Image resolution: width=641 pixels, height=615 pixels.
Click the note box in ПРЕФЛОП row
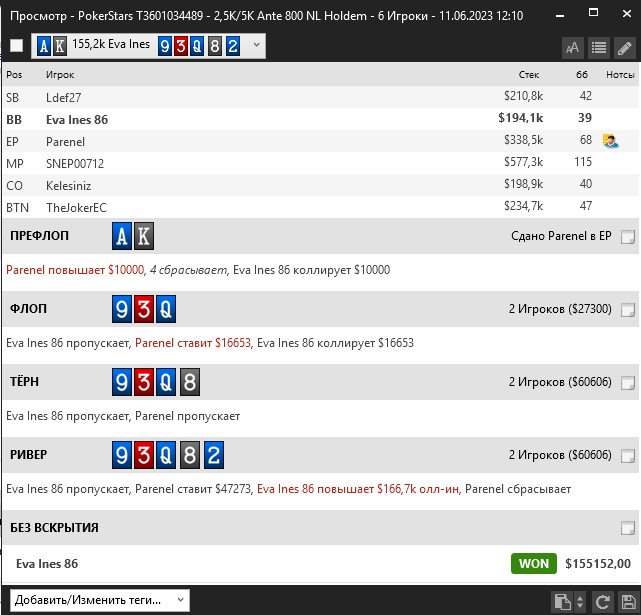[x=628, y=236]
